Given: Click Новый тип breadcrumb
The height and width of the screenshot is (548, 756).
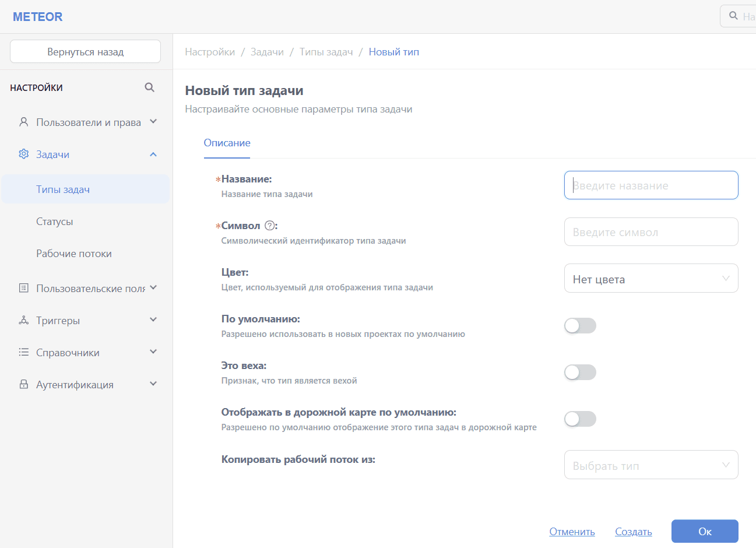Looking at the screenshot, I should [x=394, y=52].
